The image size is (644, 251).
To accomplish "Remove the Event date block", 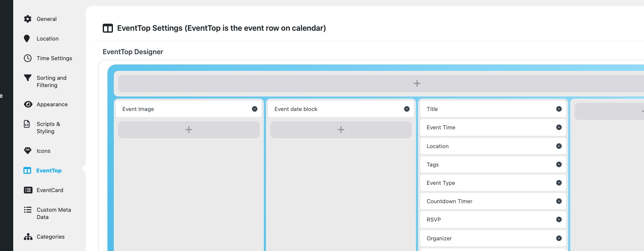I will [407, 109].
